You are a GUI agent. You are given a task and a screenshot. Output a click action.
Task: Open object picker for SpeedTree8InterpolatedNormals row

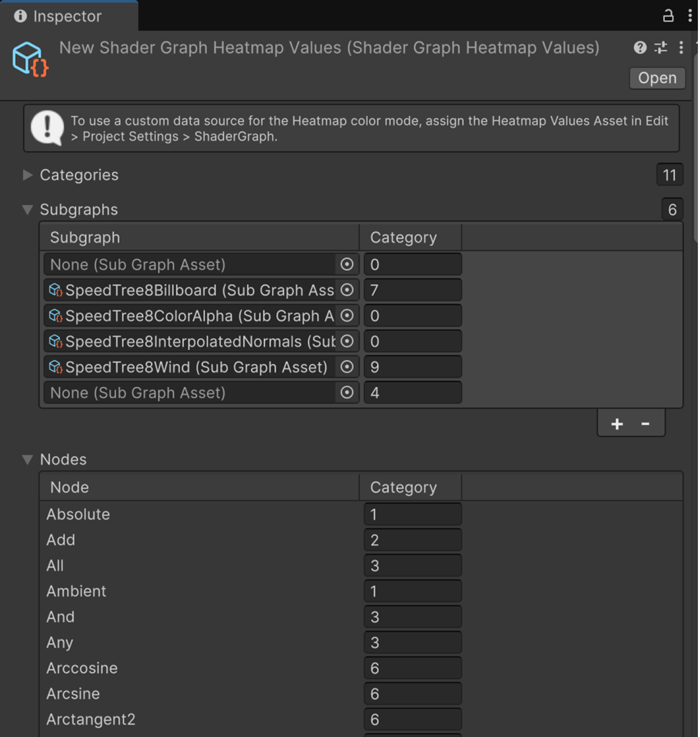pos(347,341)
